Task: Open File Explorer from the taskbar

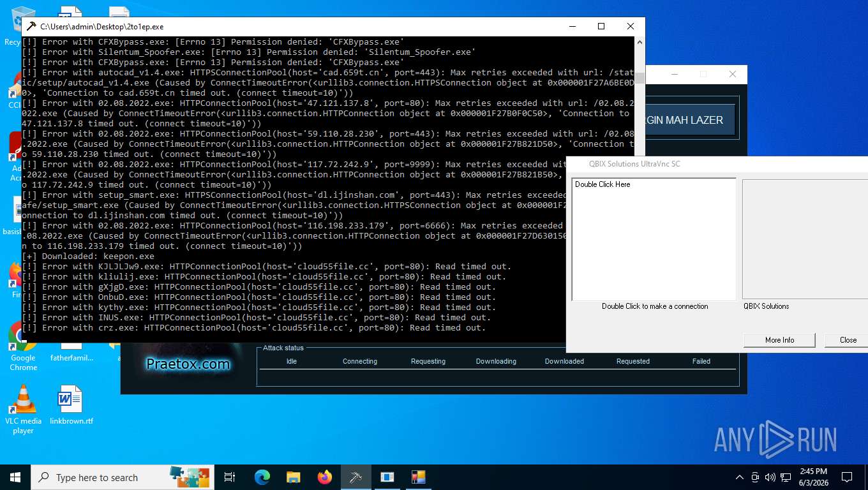Action: pyautogui.click(x=293, y=477)
